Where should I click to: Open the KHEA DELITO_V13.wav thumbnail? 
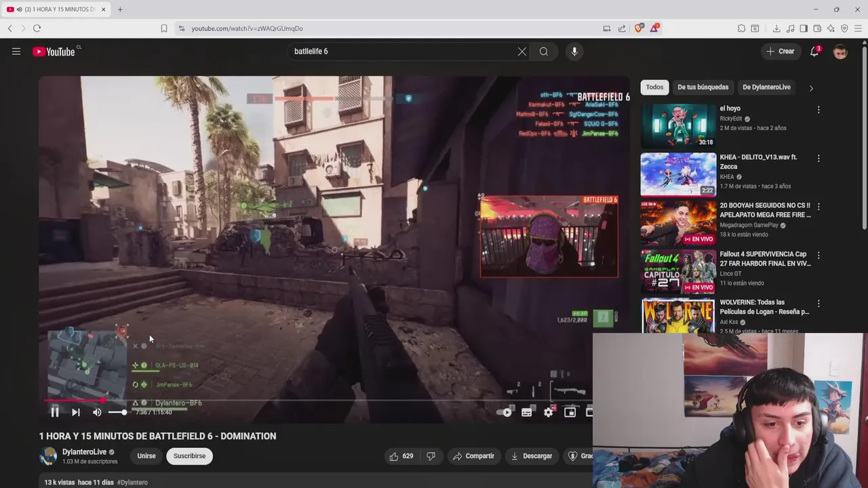[x=678, y=174]
